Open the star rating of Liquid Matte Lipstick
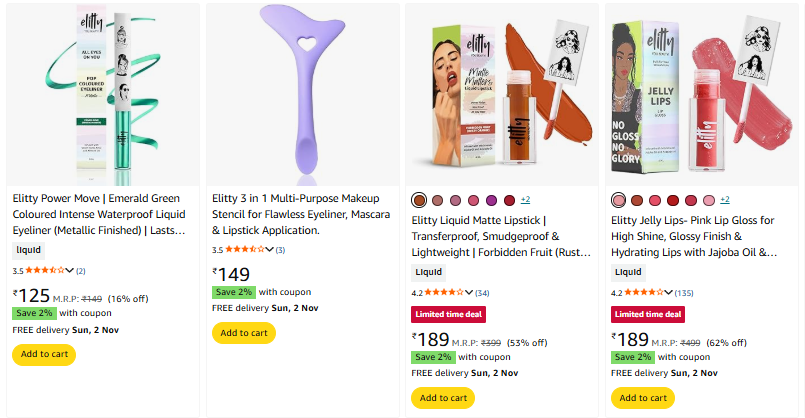 pyautogui.click(x=443, y=292)
